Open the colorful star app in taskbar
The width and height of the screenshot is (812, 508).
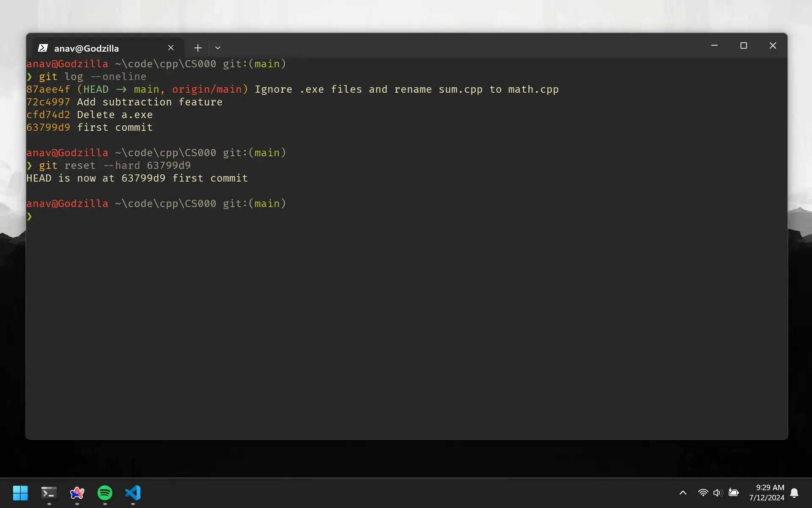77,493
